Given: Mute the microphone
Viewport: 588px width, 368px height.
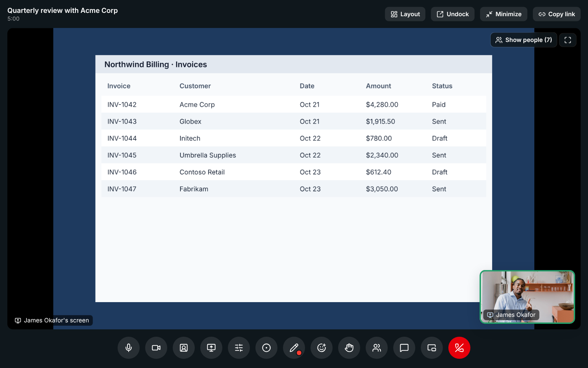Looking at the screenshot, I should pyautogui.click(x=129, y=348).
